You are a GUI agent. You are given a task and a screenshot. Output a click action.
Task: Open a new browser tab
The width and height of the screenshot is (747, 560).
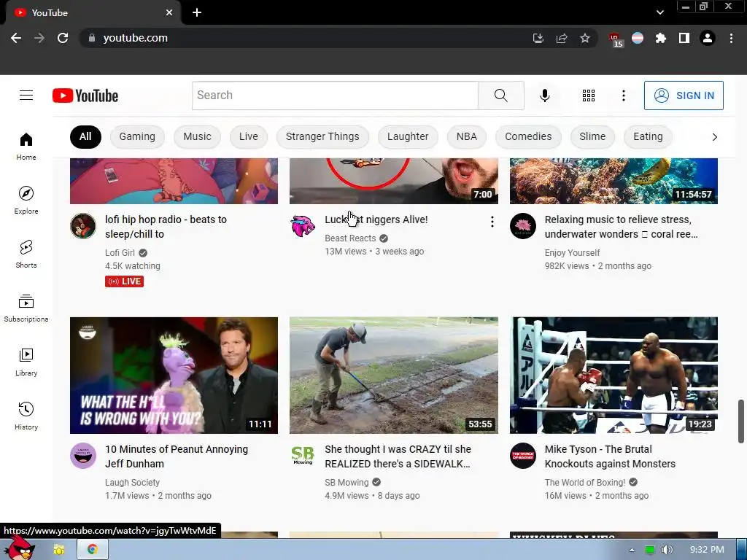coord(197,13)
